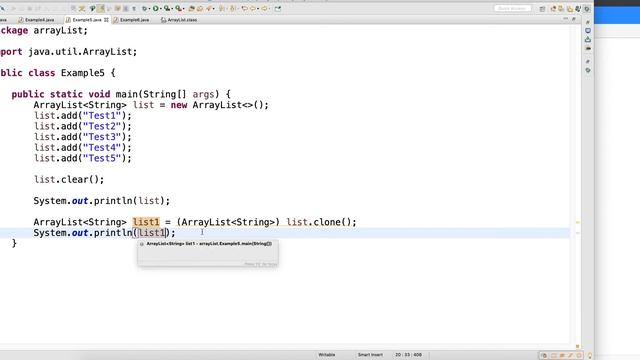The image size is (640, 360).
Task: Click 'list.add("Test1");' line
Action: click(x=82, y=116)
